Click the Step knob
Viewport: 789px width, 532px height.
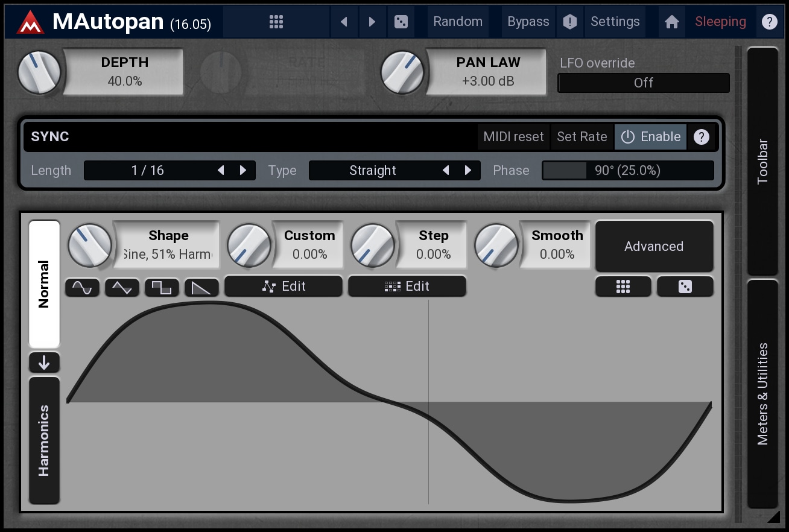pyautogui.click(x=373, y=246)
